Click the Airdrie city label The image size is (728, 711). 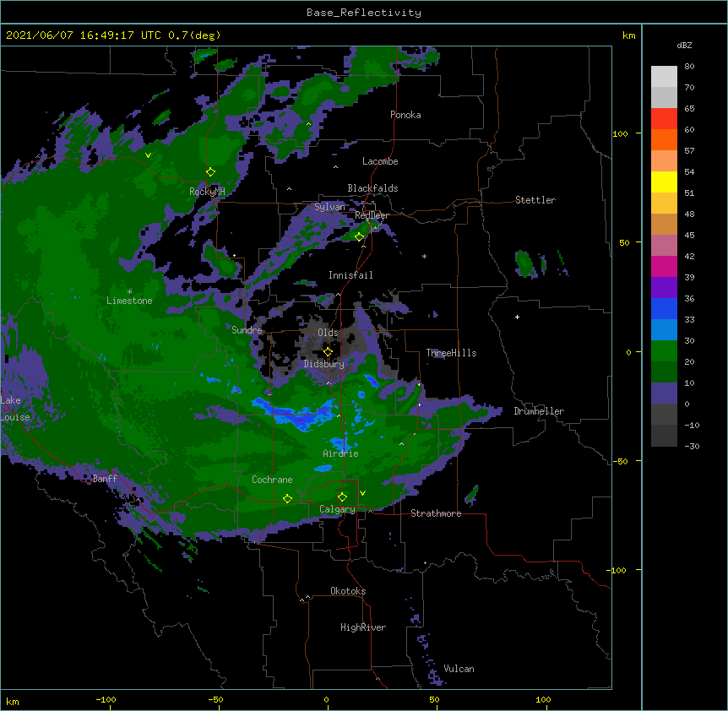340,453
